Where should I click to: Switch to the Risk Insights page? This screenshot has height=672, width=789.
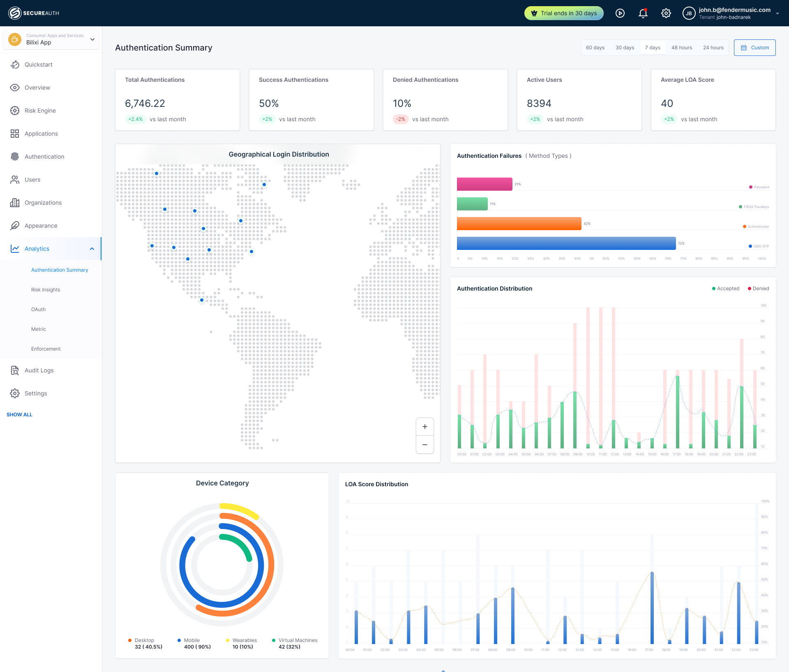coord(46,289)
